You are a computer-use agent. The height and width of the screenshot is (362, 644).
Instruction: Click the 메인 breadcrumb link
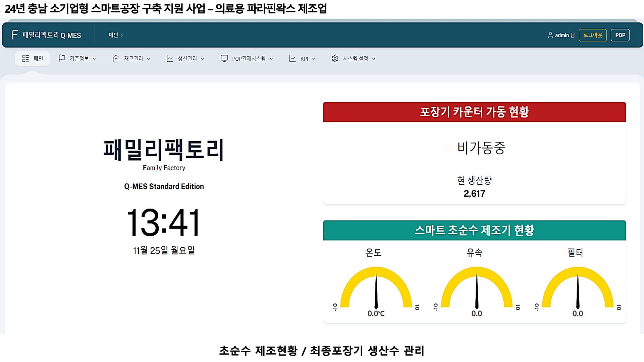coord(113,35)
